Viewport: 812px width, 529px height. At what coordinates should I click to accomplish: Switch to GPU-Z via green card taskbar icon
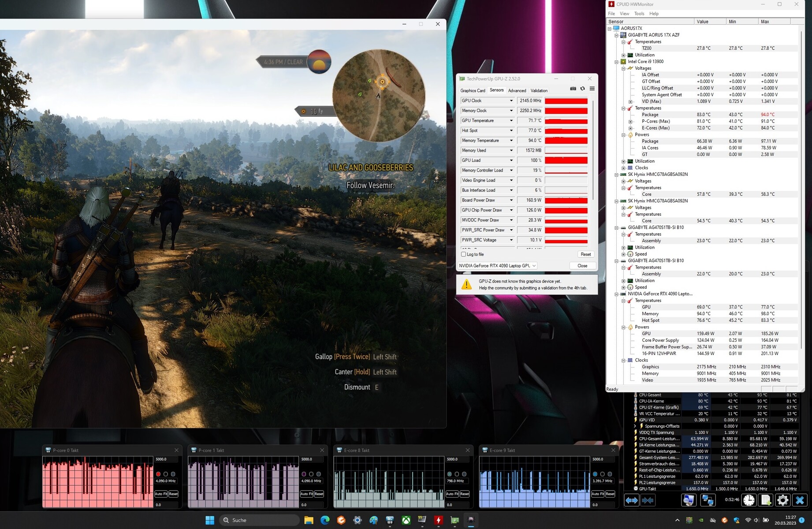click(454, 520)
